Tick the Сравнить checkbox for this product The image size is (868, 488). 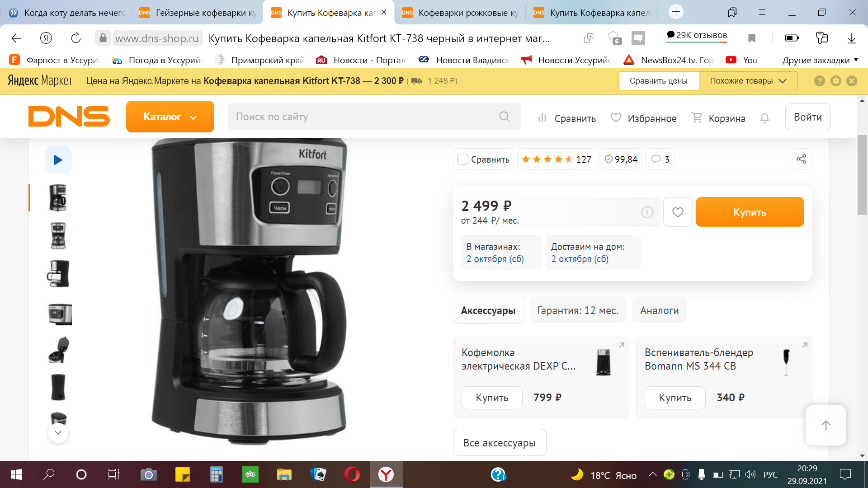pyautogui.click(x=463, y=159)
